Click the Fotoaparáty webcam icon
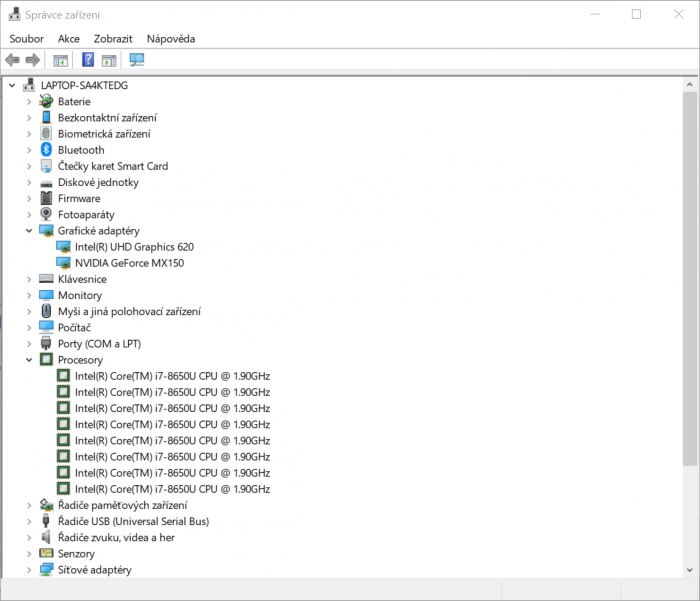700x601 pixels. coord(46,214)
